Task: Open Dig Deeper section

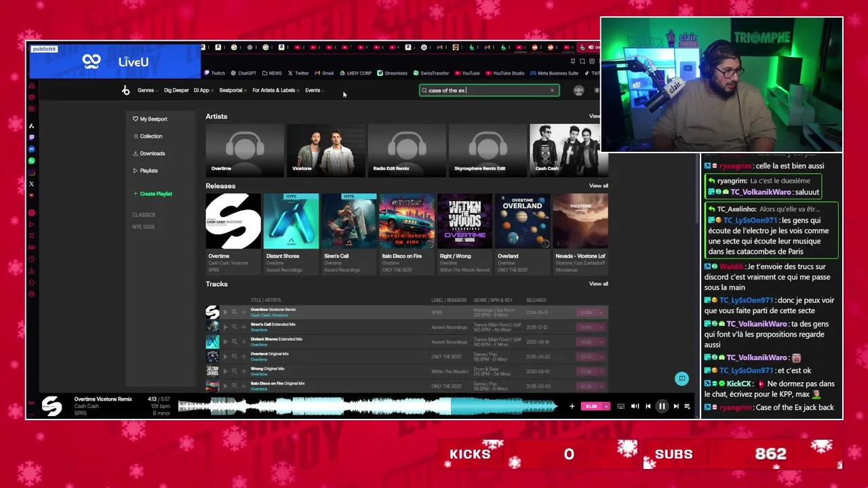Action: click(x=176, y=90)
